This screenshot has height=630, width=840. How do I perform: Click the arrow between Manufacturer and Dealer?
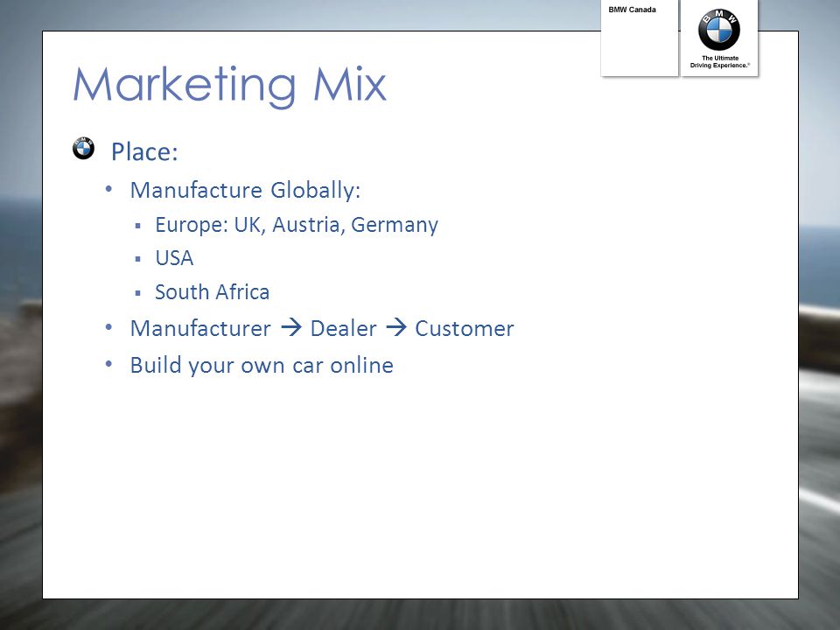(291, 327)
